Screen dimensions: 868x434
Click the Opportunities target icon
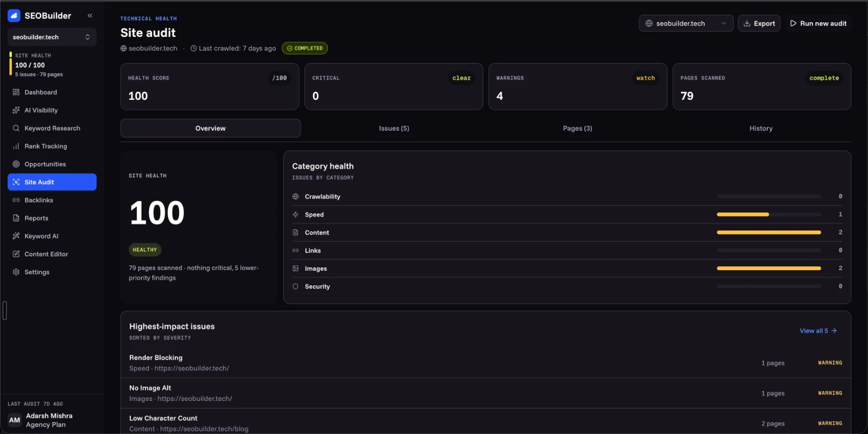coord(16,164)
